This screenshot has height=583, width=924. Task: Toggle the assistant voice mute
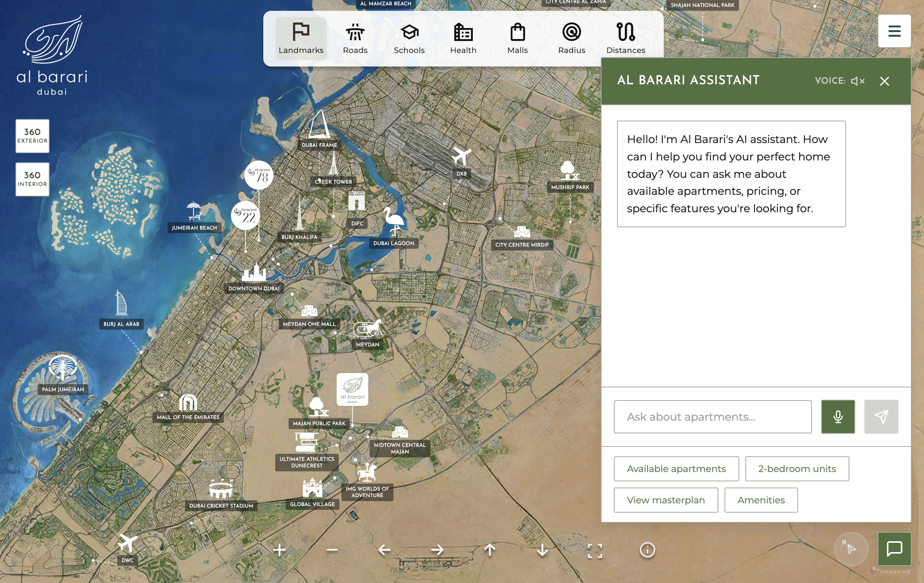pyautogui.click(x=858, y=81)
